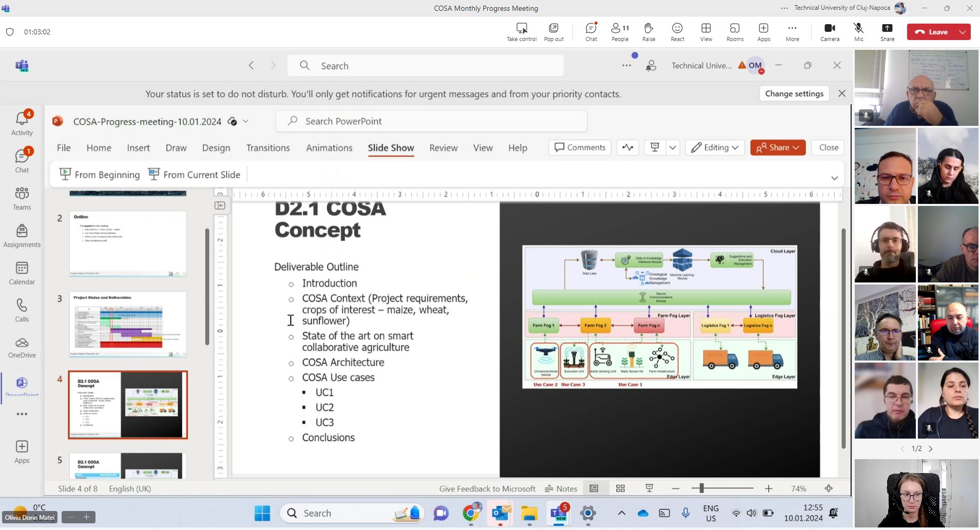Open the React emoji menu
Screen dimensions: 980x530
tap(677, 31)
